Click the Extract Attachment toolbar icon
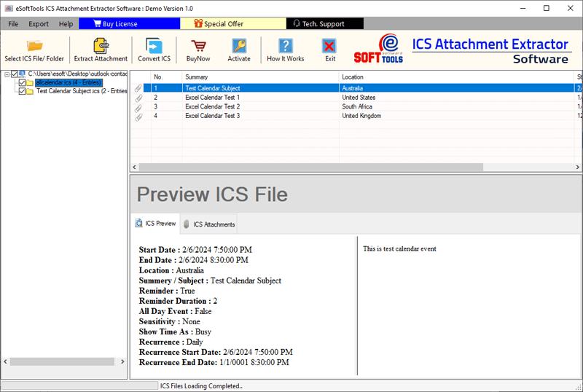The width and height of the screenshot is (583, 392). point(101,46)
